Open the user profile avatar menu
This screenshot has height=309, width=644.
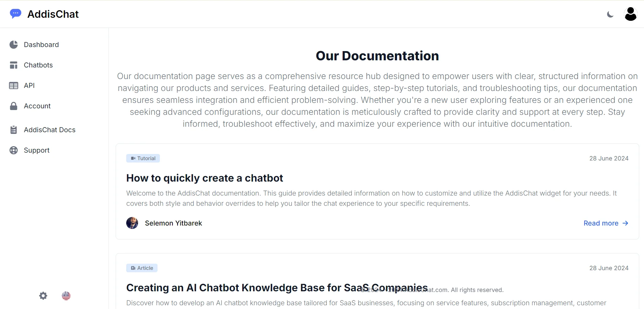(630, 14)
